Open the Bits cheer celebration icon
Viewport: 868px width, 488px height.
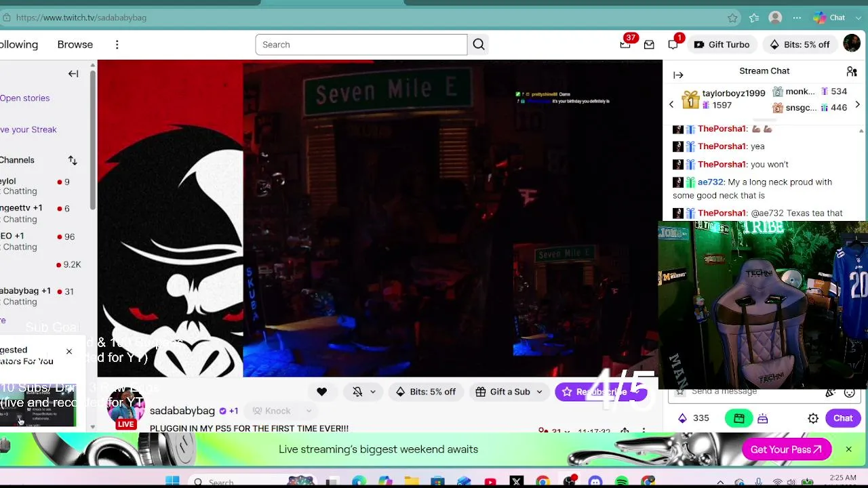click(830, 392)
